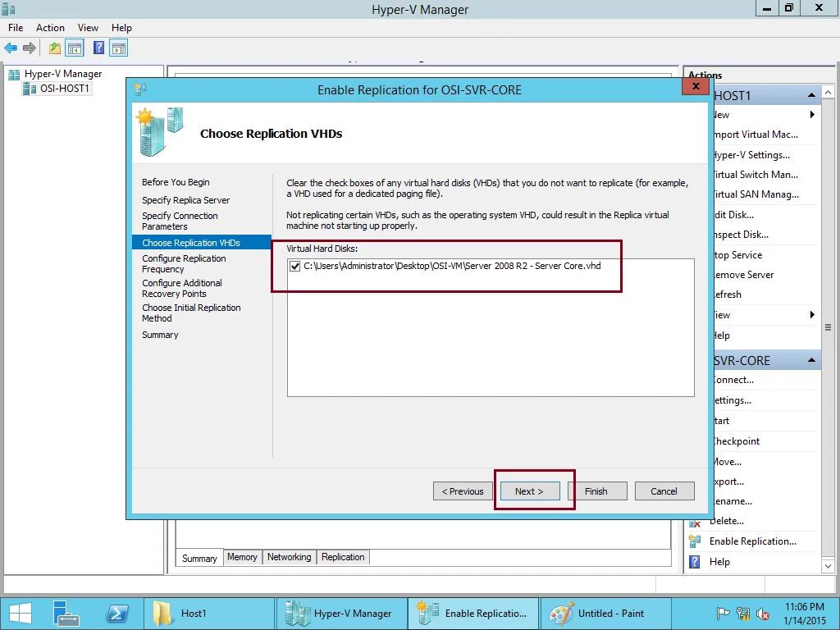Click Delete... action for SVR-CORE
This screenshot has height=630, width=840.
pos(727,521)
